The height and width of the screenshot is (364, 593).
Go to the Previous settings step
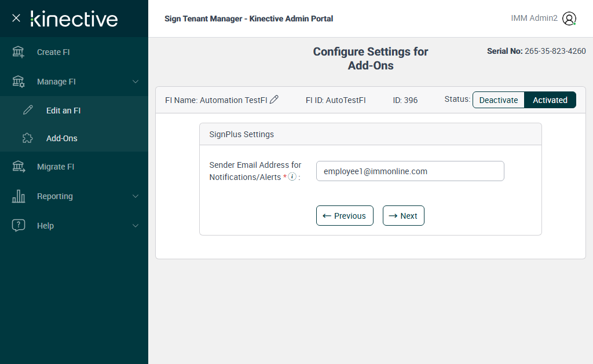click(345, 216)
